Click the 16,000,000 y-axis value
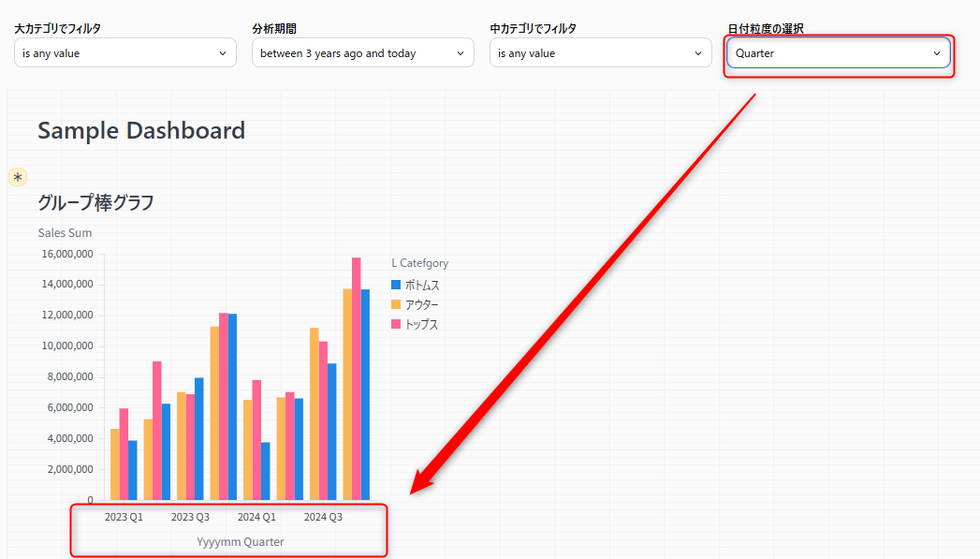The image size is (980, 559). [67, 254]
